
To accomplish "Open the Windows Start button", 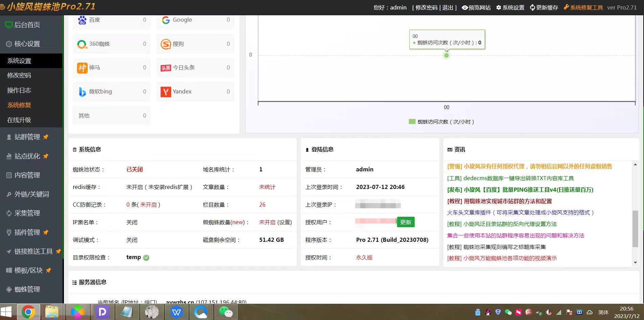I will [6, 312].
